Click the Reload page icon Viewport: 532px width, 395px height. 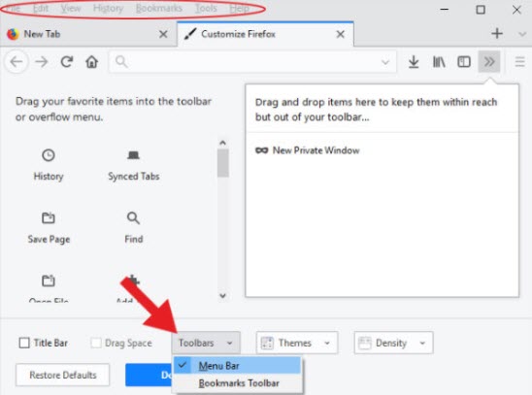[x=66, y=62]
